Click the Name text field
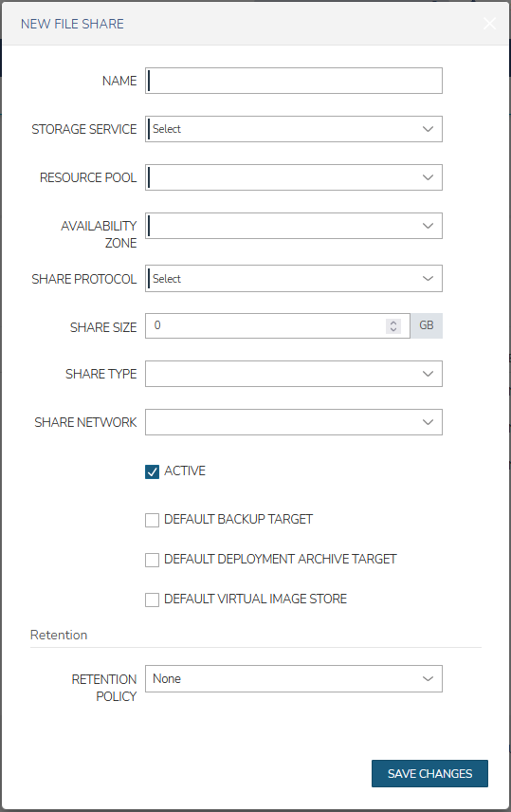 coord(294,81)
